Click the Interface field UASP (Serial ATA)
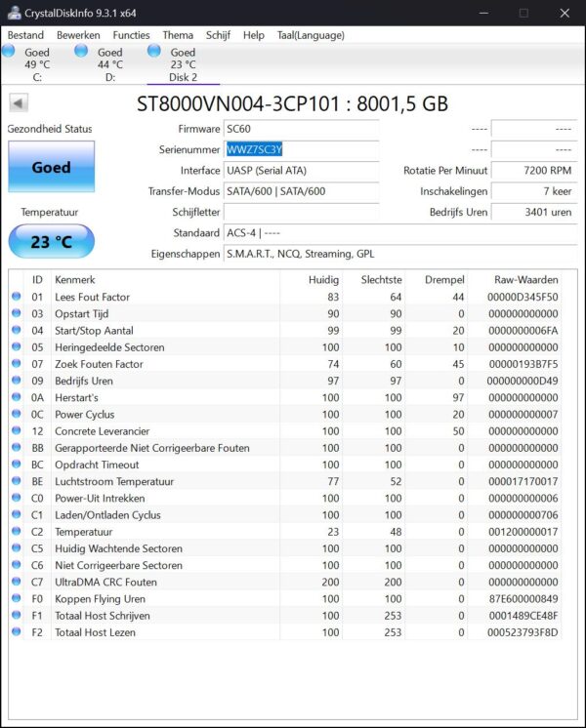The image size is (586, 728). [x=301, y=171]
